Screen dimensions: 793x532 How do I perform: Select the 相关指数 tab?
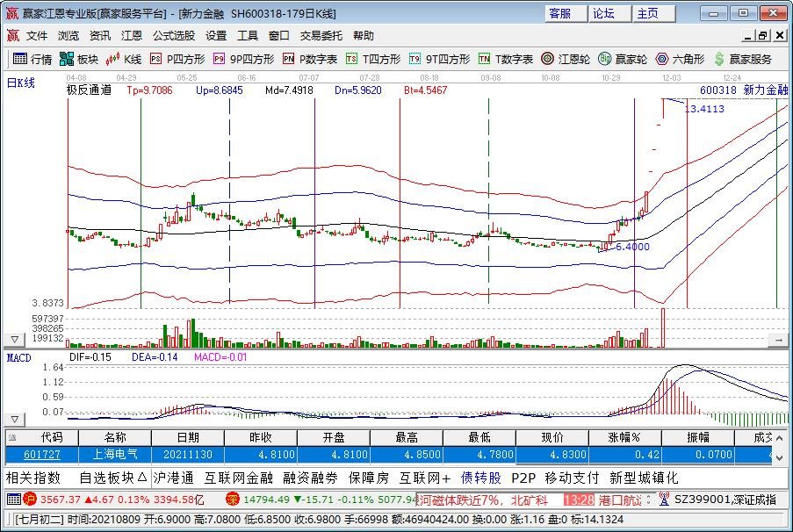[x=33, y=478]
